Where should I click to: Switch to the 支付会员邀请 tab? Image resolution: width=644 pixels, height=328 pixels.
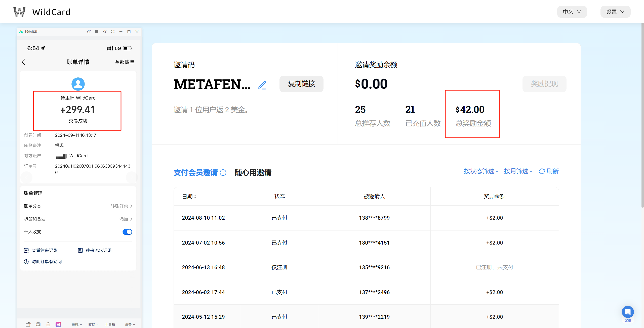click(x=196, y=172)
